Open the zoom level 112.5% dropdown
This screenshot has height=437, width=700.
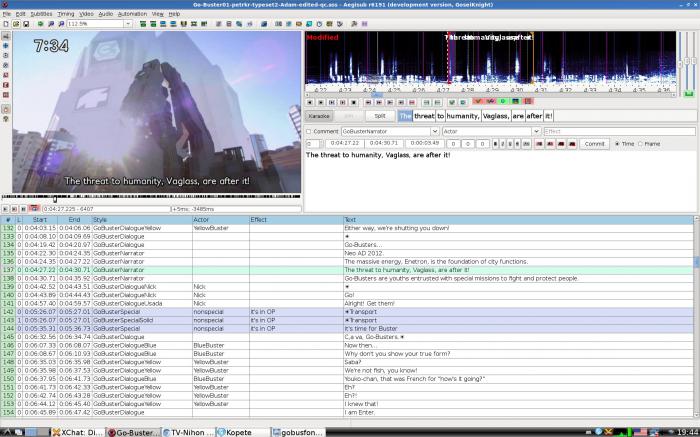click(x=128, y=24)
